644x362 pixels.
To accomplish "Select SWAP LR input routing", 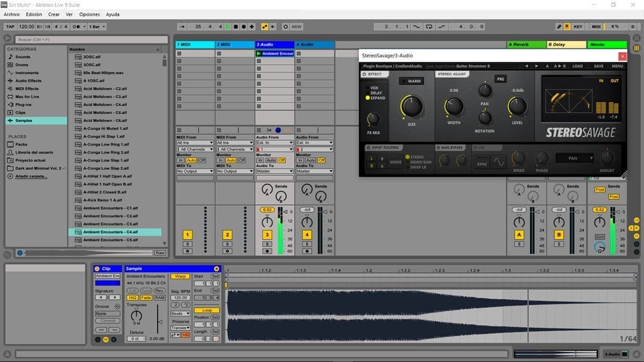I will click(x=418, y=167).
